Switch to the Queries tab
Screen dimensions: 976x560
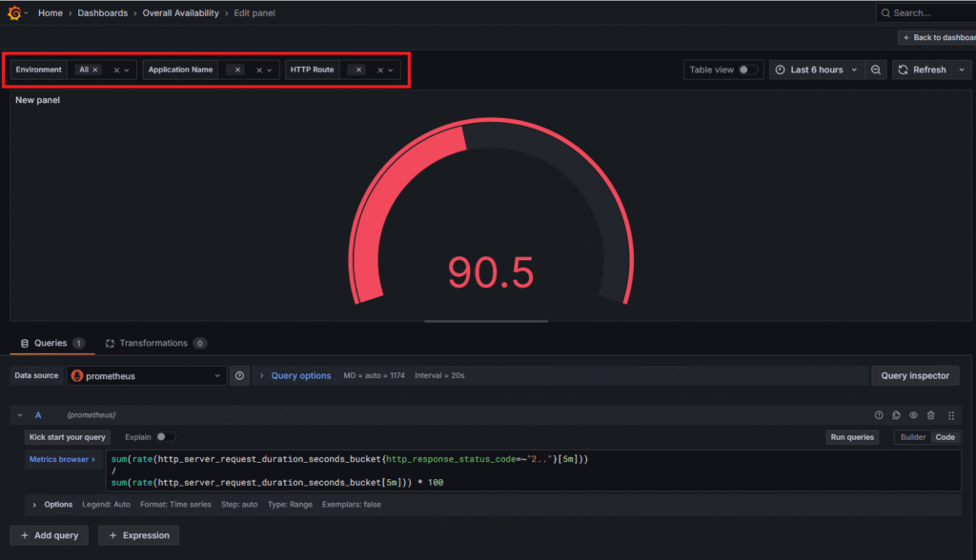coord(52,344)
